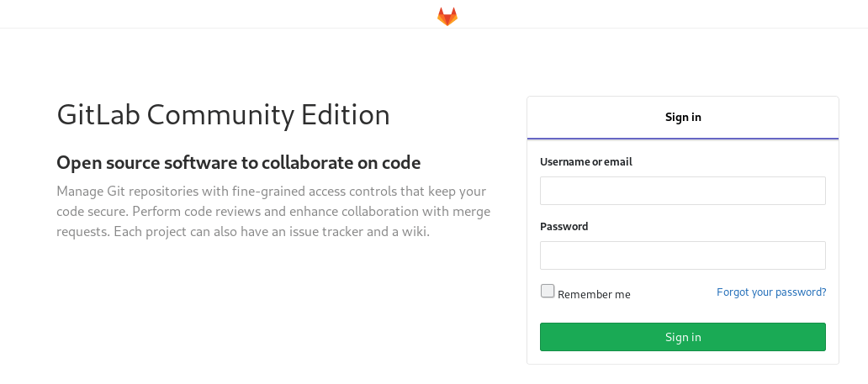Screen dimensions: 868x384
Task: Activate the Sign in tab header
Action: point(683,118)
